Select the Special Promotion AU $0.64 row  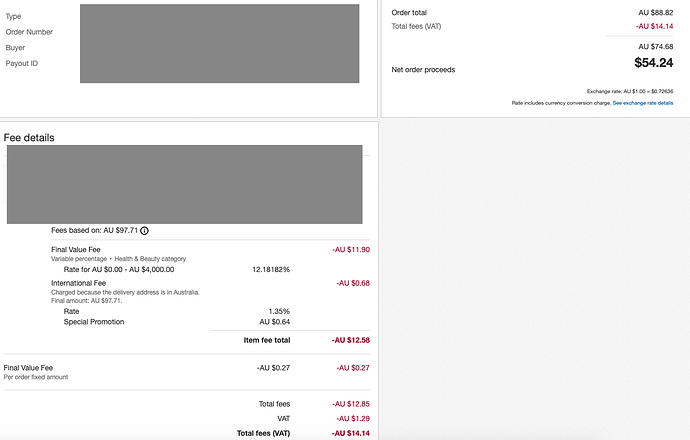click(177, 322)
